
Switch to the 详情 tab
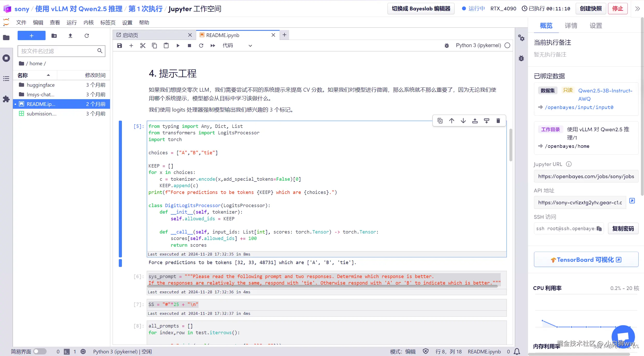click(x=571, y=26)
